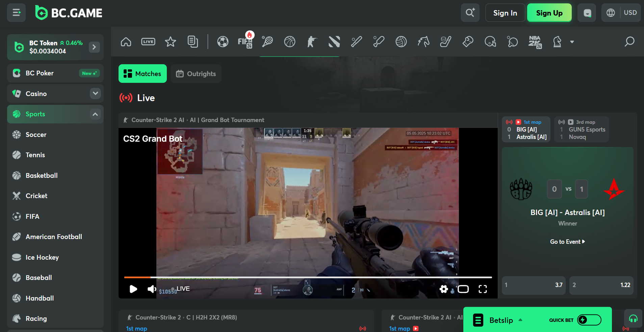Screen dimensions: 644x332
Task: Open favorites star icon
Action: 171,42
